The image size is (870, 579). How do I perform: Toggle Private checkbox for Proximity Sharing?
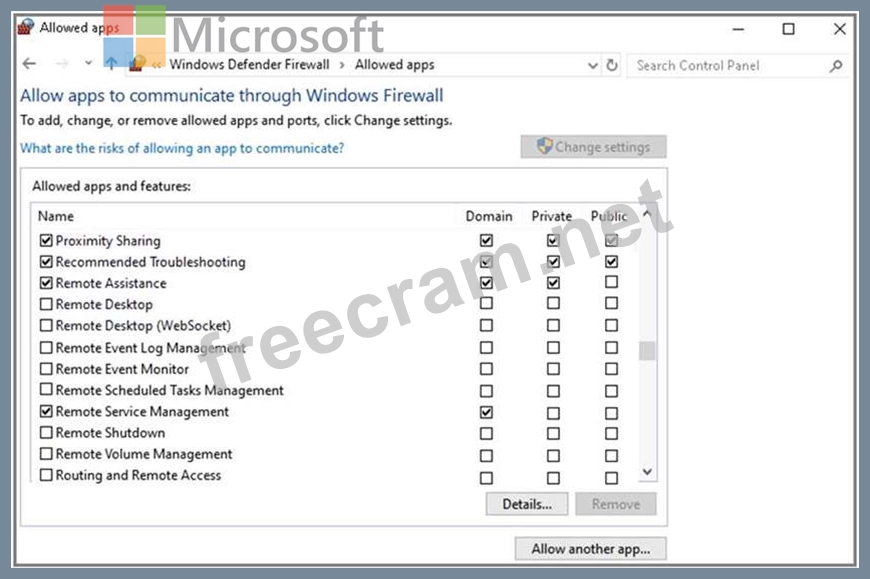coord(553,240)
